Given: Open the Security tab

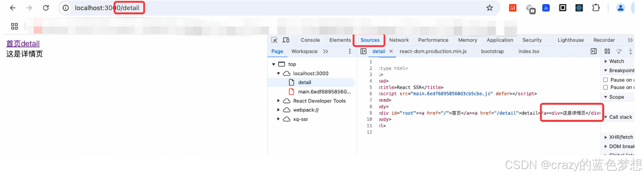Looking at the screenshot, I should (532, 40).
